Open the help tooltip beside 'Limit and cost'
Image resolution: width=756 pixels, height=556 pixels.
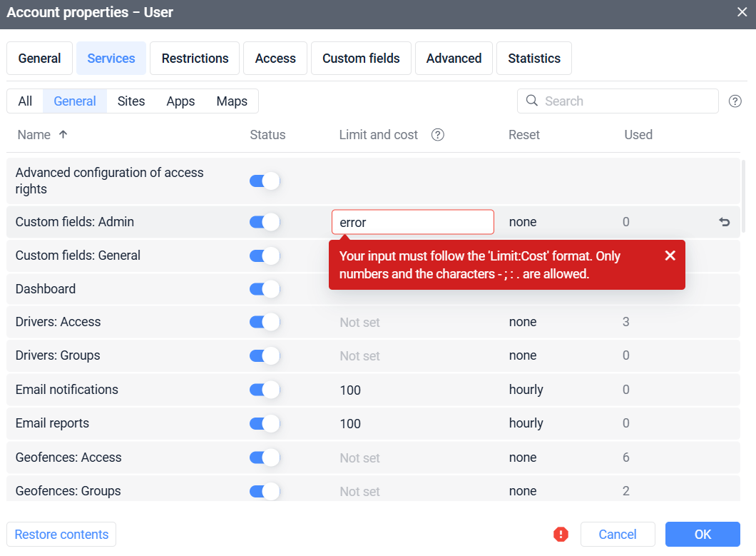[x=437, y=134]
